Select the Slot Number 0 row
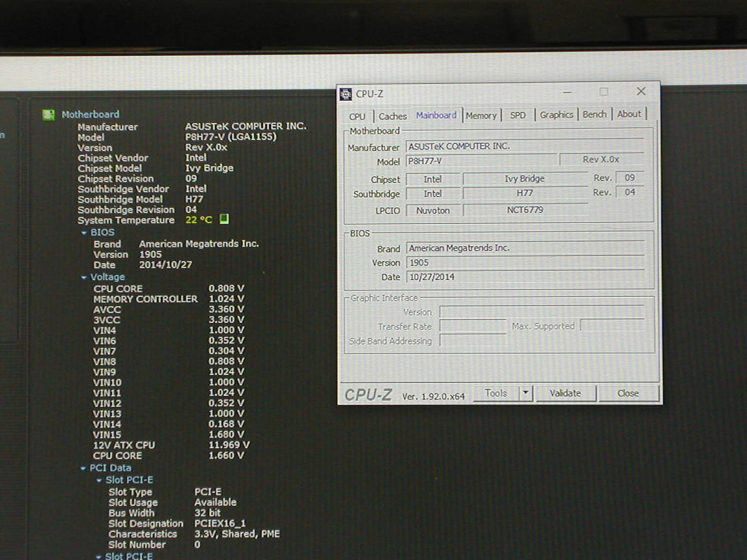Image resolution: width=747 pixels, height=560 pixels. 154,545
